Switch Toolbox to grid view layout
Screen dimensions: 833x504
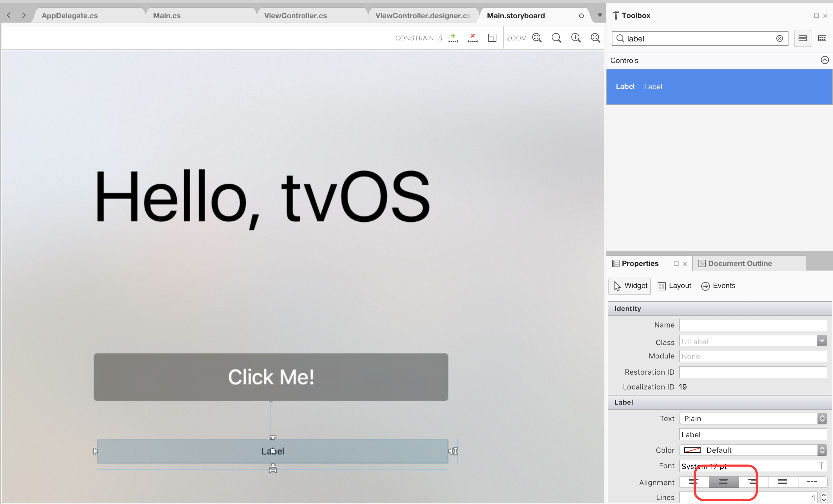(x=823, y=38)
